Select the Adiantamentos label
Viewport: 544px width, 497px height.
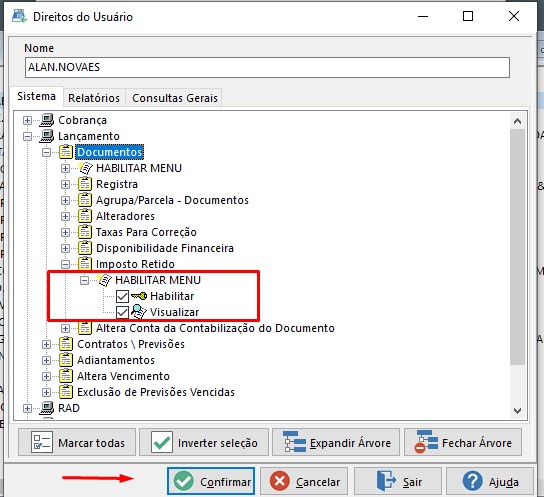click(116, 360)
